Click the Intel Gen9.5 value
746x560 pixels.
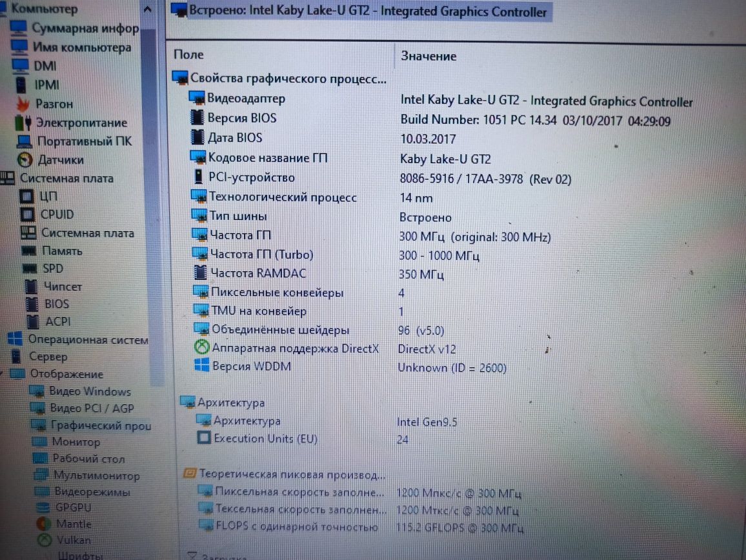pos(427,422)
